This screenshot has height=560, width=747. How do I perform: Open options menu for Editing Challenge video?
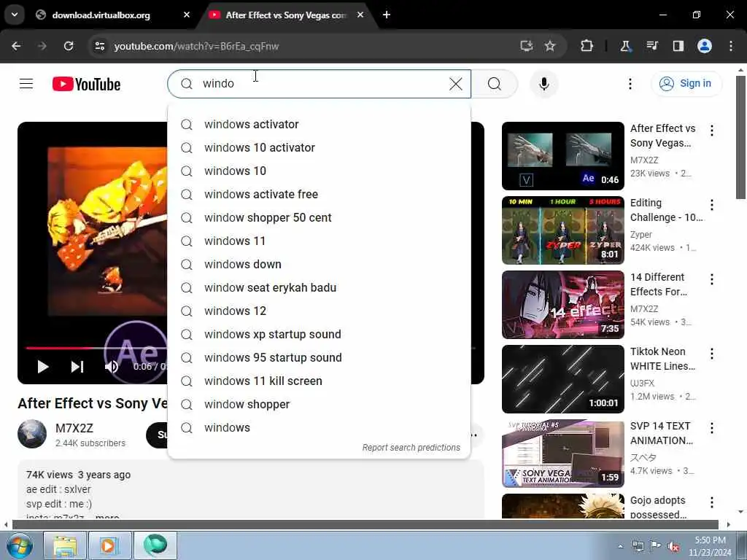(712, 205)
